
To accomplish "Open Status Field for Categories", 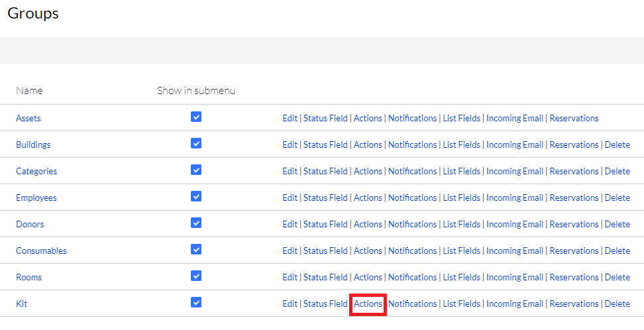I will click(x=325, y=171).
